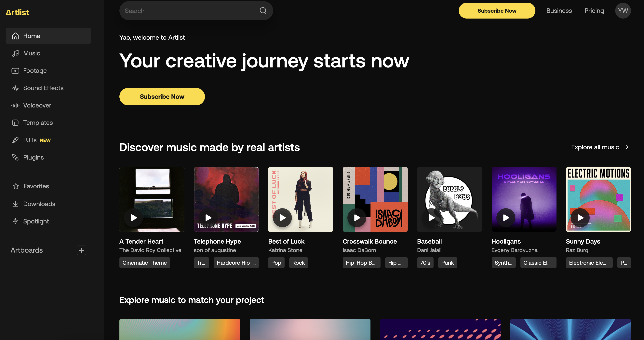
Task: Click the Search input field
Action: 196,11
